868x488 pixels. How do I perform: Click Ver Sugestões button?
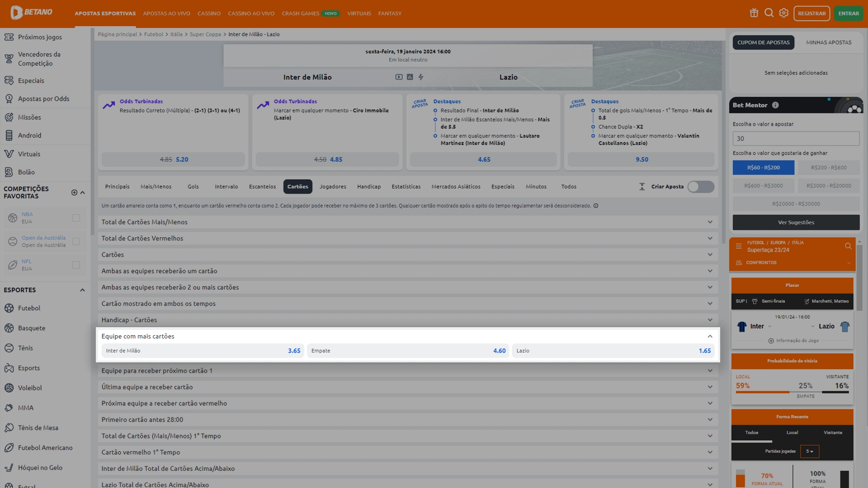(796, 222)
